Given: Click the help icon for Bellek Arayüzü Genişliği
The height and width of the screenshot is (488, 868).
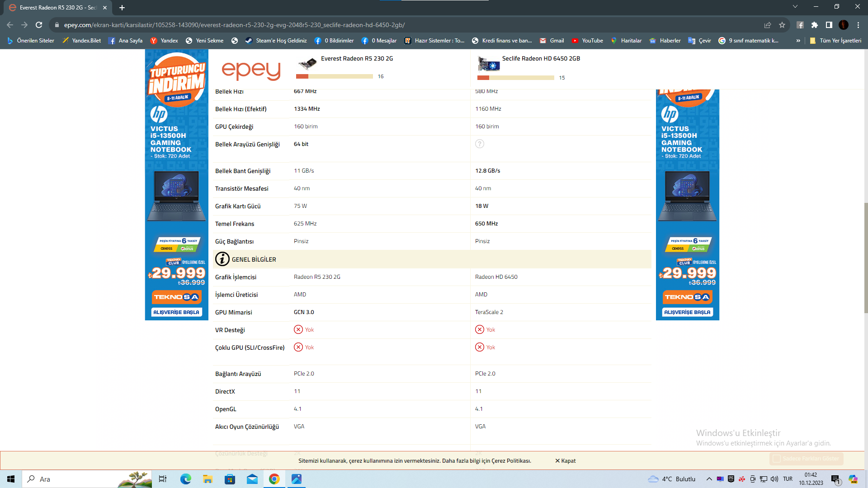Looking at the screenshot, I should (x=480, y=144).
